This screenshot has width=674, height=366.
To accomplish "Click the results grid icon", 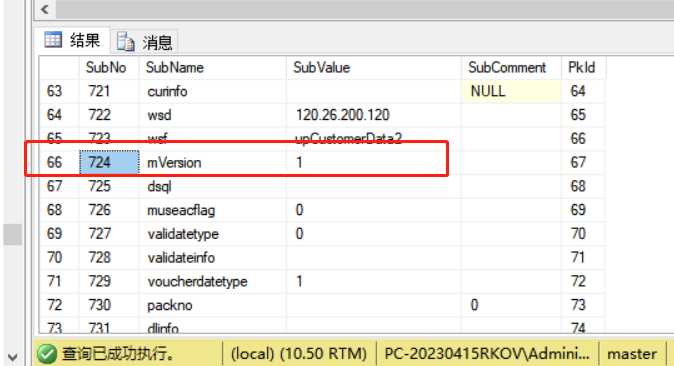I will [x=53, y=40].
